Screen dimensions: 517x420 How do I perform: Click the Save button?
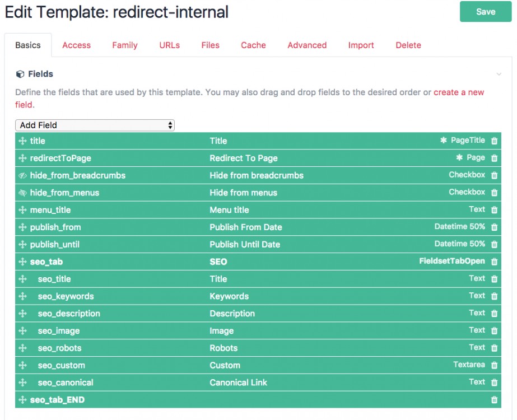[x=485, y=11]
